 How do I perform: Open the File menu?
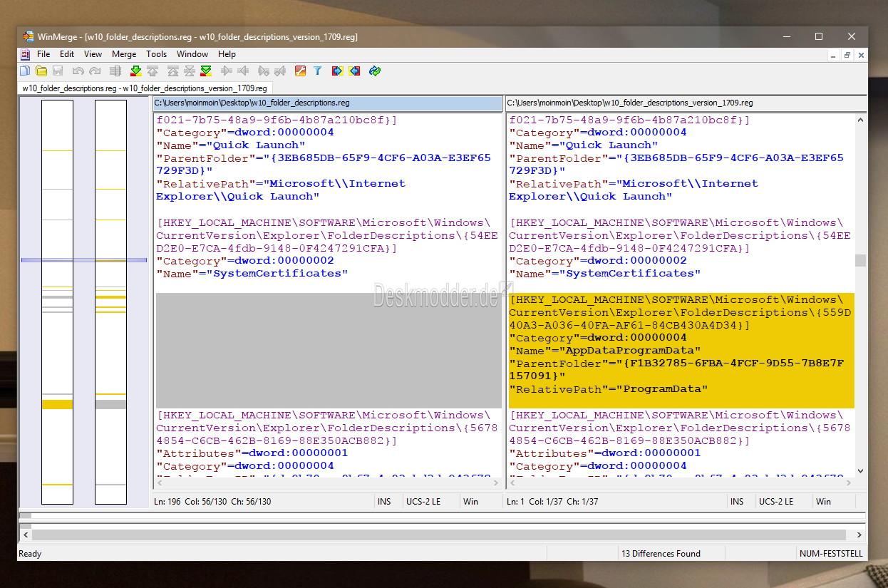point(43,54)
